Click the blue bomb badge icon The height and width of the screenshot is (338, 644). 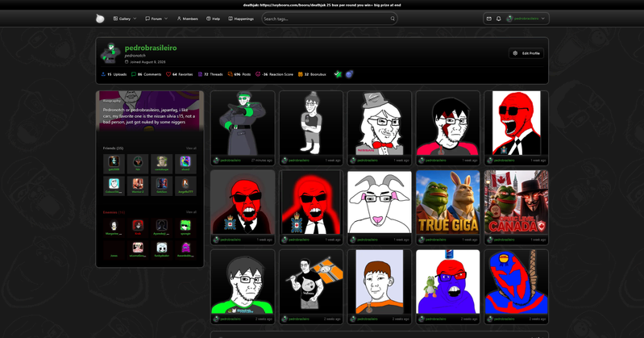[350, 74]
